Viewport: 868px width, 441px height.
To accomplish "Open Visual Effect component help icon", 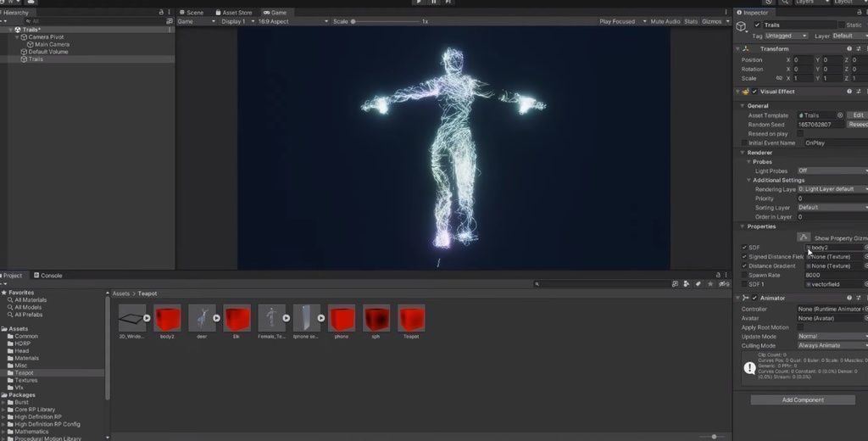I will point(849,92).
